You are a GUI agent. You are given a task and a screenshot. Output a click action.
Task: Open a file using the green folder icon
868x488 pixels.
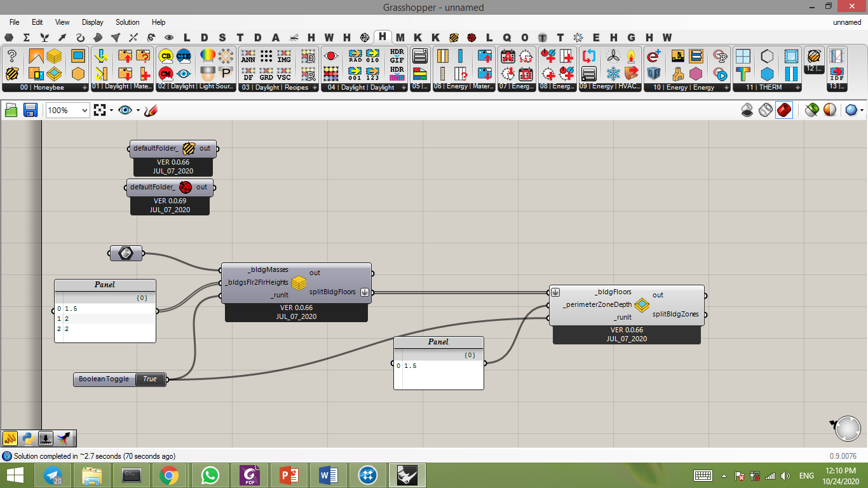click(11, 110)
